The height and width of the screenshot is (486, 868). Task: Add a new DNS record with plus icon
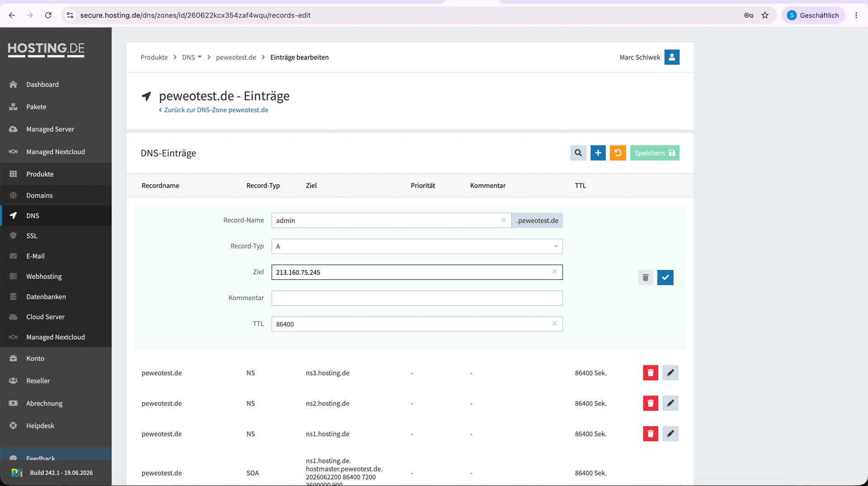click(x=598, y=153)
